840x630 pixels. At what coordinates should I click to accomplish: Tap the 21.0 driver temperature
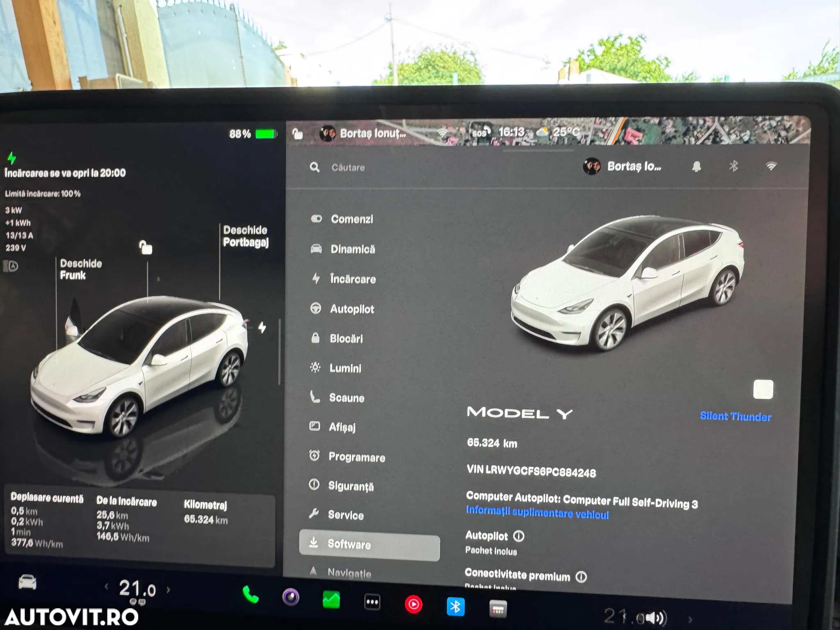pyautogui.click(x=137, y=589)
